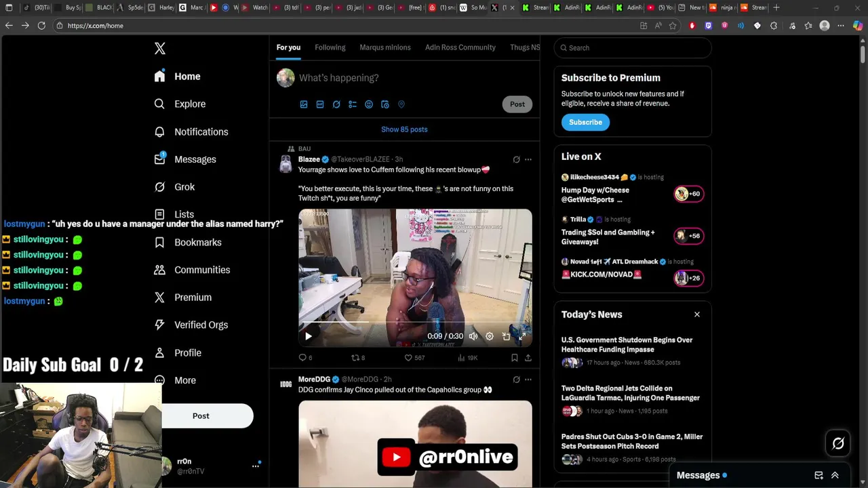
Task: Click Grok icon on MoreDDG post
Action: [516, 380]
